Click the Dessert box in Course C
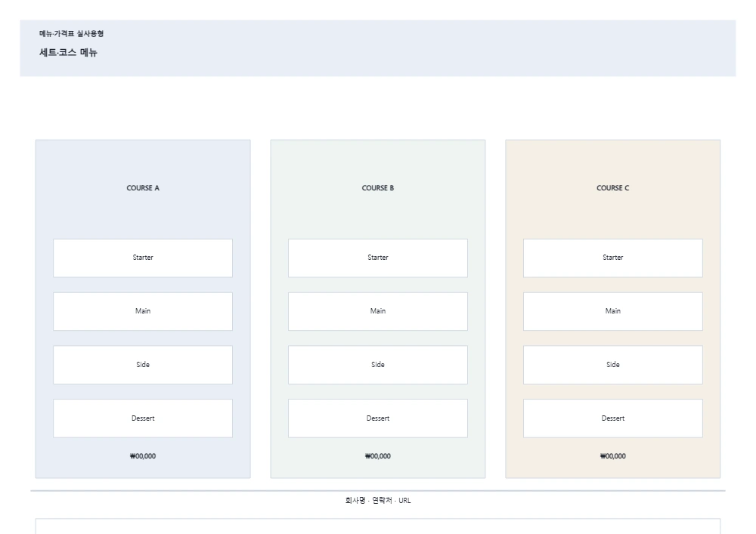756x534 pixels. 613,418
